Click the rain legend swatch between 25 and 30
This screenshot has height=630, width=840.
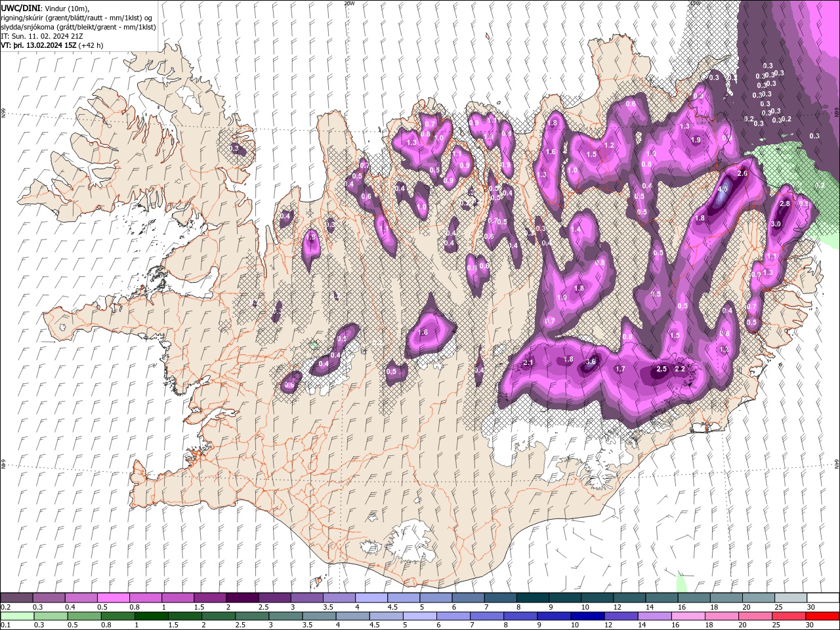pyautogui.click(x=790, y=616)
